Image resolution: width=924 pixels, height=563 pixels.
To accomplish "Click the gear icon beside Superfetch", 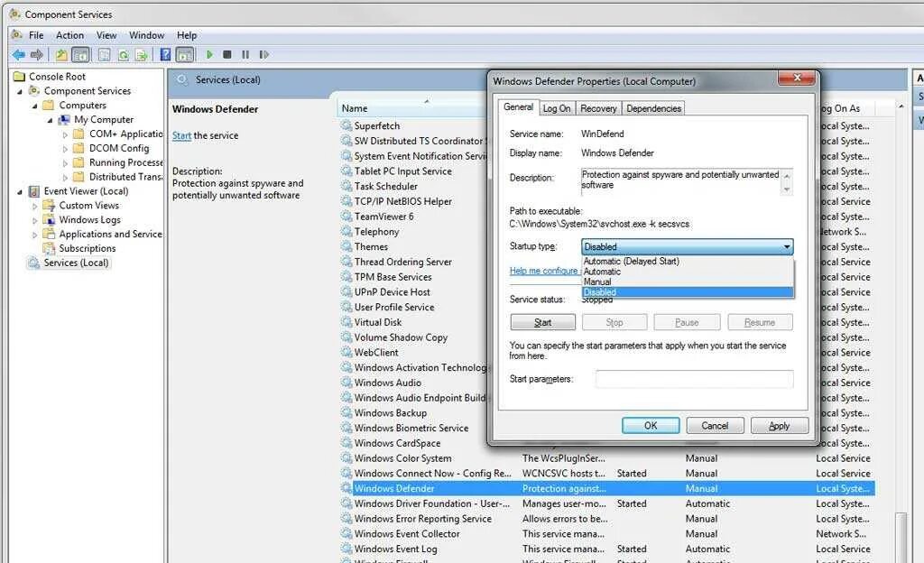I will click(x=346, y=125).
